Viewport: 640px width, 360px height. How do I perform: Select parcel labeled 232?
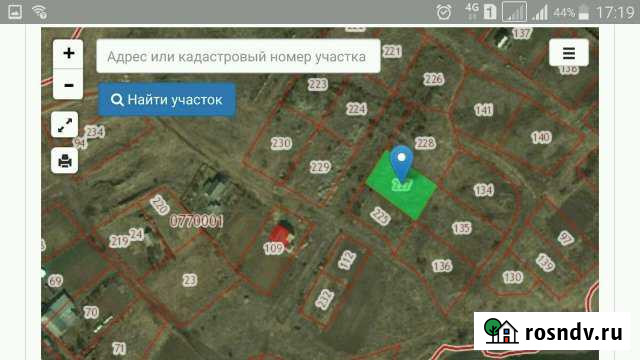tap(325, 299)
